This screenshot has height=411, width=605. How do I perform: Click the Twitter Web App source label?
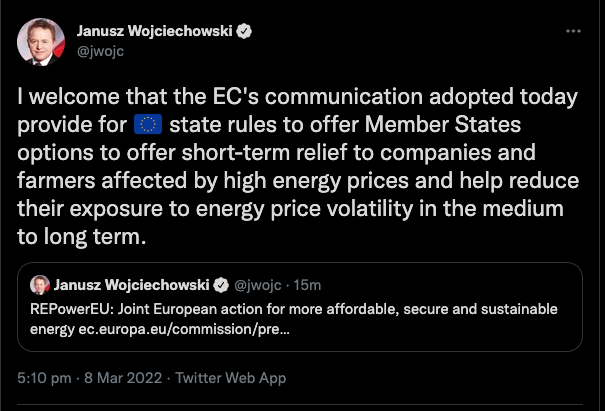click(x=231, y=378)
